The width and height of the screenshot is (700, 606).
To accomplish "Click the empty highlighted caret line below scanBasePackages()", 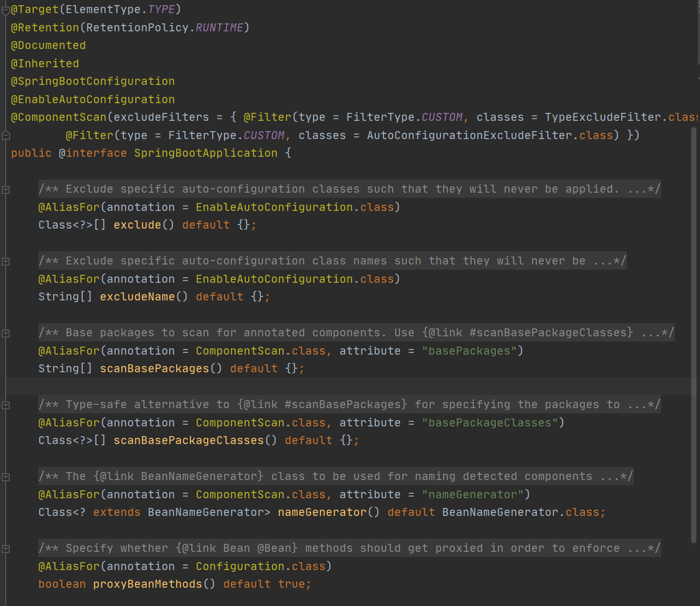I will tap(350, 387).
